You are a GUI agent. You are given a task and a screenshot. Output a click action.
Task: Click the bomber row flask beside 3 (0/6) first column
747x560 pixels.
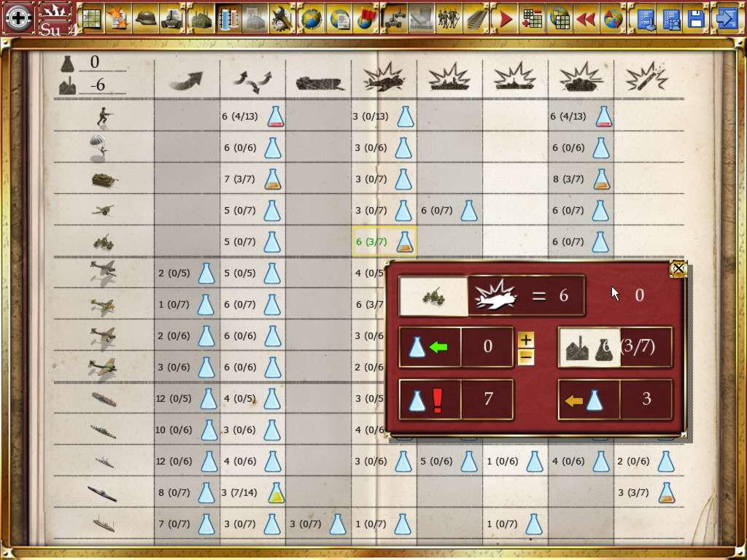tap(206, 367)
